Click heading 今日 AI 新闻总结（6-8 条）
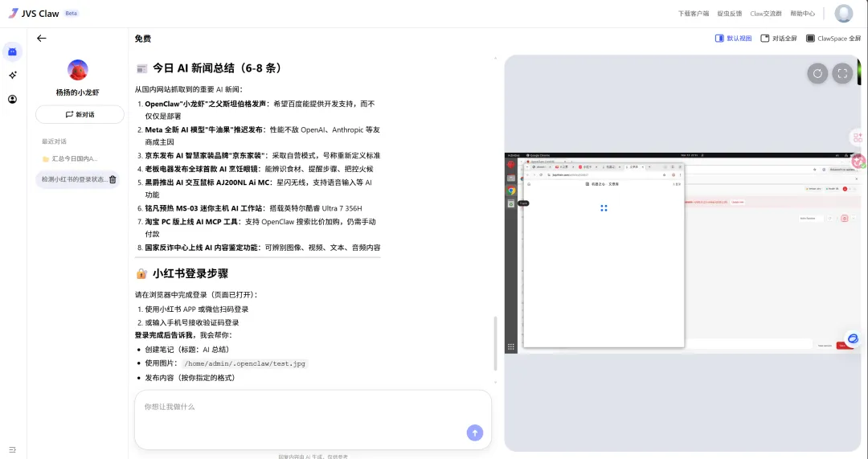This screenshot has width=868, height=459. click(x=218, y=68)
